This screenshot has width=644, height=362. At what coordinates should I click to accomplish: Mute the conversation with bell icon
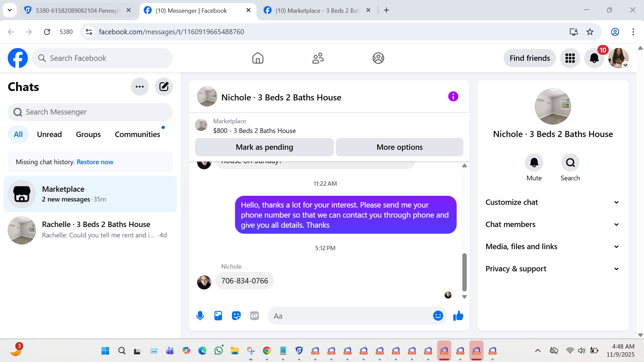(534, 163)
